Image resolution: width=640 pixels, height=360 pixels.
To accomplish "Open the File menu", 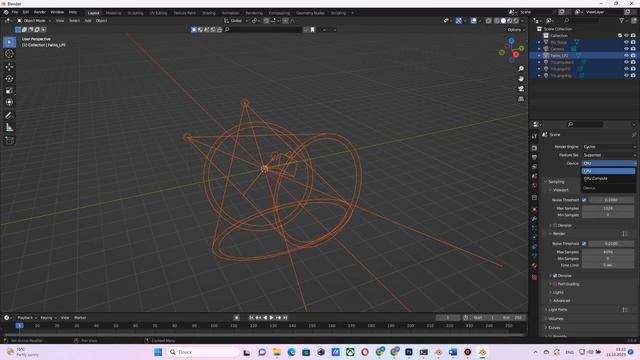I will (x=15, y=12).
